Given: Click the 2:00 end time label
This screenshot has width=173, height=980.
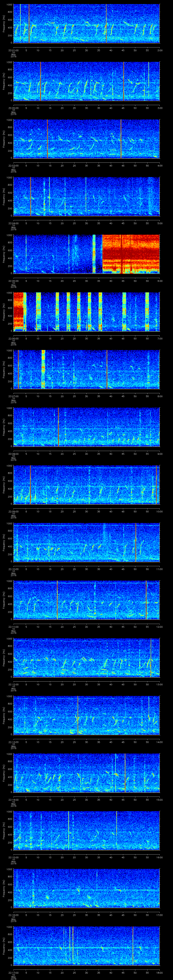Looking at the screenshot, I should click(160, 50).
